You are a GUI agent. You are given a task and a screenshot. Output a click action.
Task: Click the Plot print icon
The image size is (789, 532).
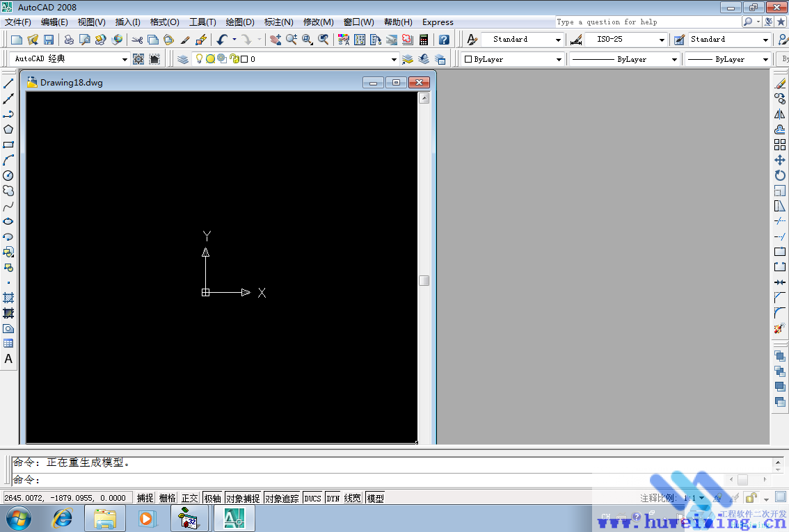69,40
